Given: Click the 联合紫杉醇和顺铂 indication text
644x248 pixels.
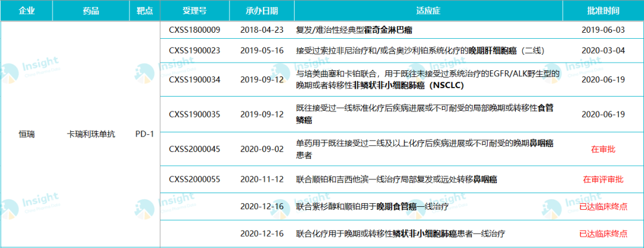Looking at the screenshot, I should click(x=371, y=206).
